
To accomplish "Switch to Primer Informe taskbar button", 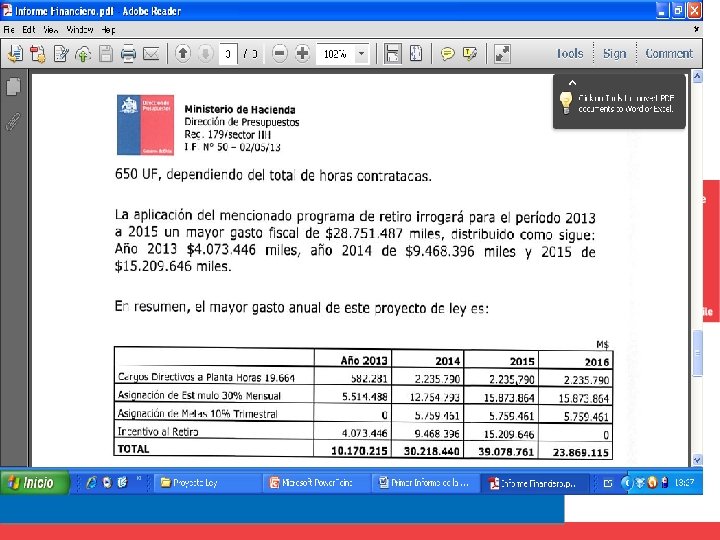I will tap(424, 483).
